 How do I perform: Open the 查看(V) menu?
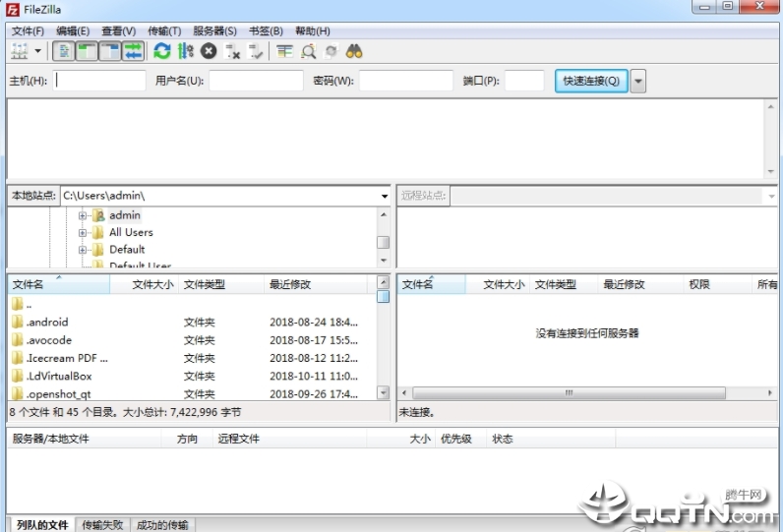pos(119,30)
